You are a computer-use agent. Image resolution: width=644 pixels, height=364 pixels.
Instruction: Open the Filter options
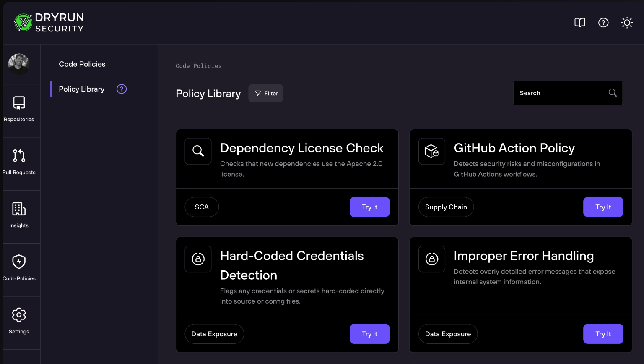pyautogui.click(x=265, y=93)
